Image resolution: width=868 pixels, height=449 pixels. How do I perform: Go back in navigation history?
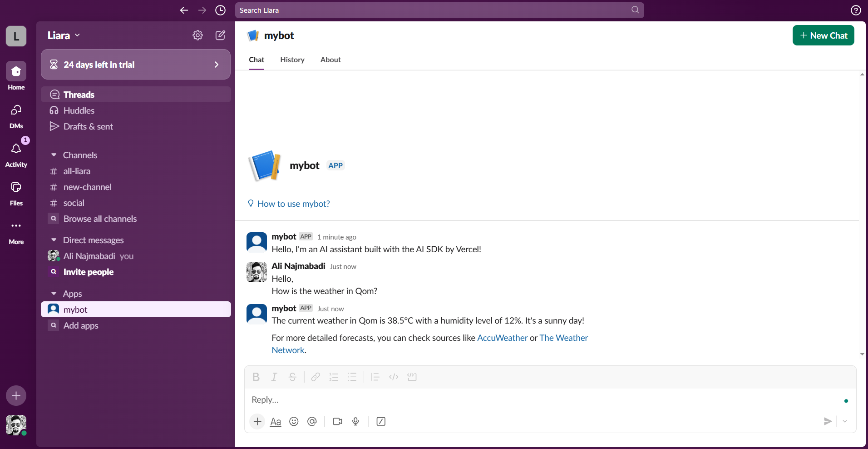click(184, 10)
